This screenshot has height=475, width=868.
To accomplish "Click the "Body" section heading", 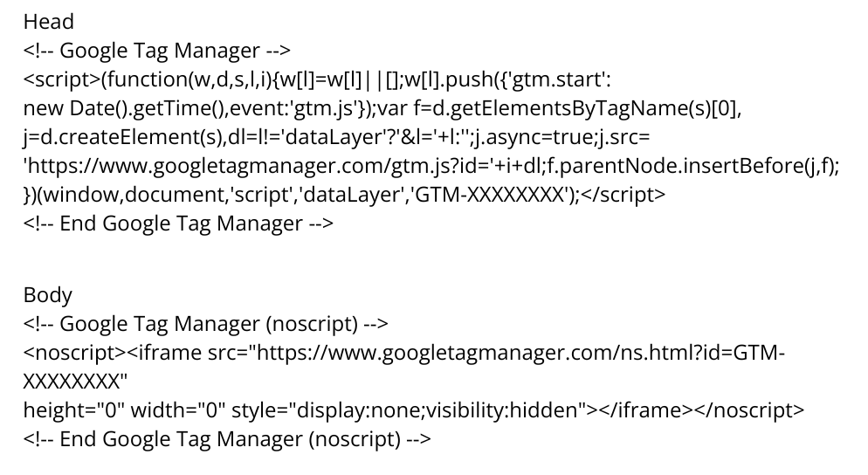I will [48, 295].
